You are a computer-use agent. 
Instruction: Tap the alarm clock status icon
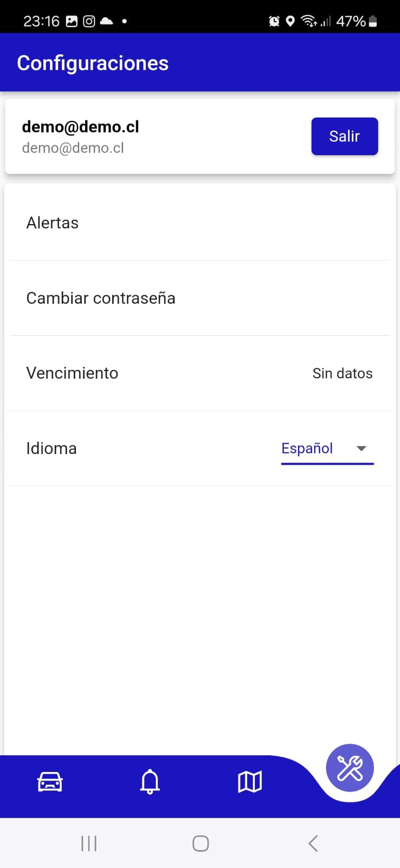[x=274, y=21]
